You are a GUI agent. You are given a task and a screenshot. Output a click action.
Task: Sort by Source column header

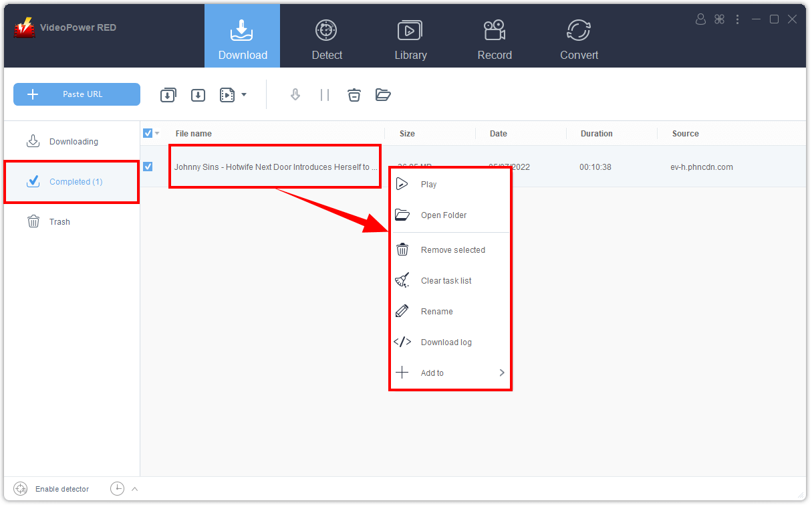686,134
